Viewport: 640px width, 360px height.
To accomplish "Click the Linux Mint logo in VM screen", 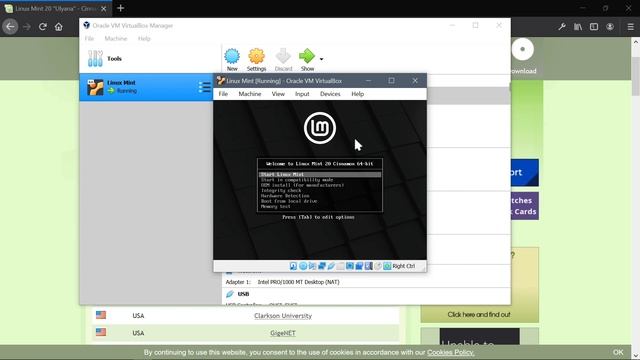I will 320,128.
